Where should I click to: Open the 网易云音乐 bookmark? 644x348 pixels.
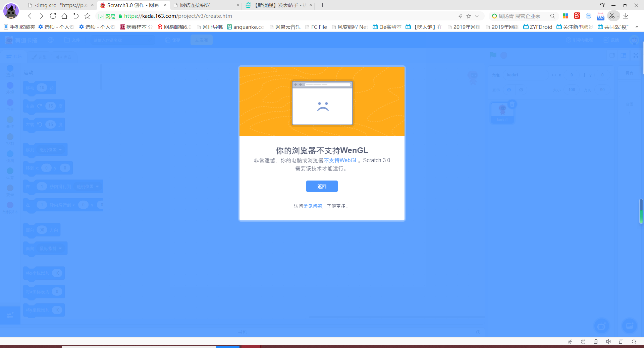pyautogui.click(x=285, y=27)
